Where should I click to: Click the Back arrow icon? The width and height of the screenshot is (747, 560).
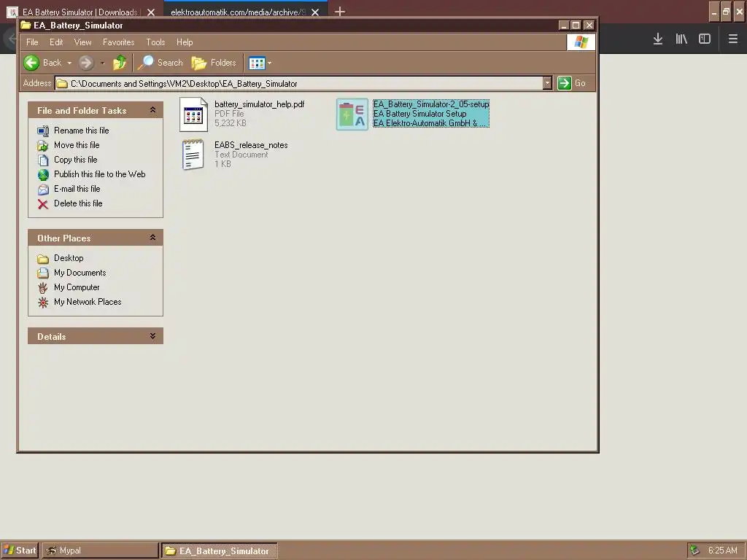pos(31,63)
